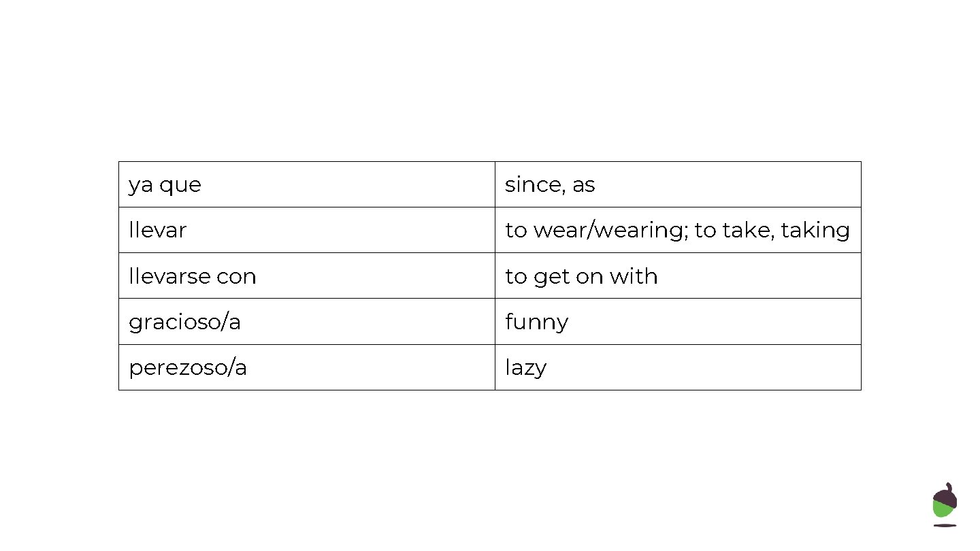Click the 'to wear/wearing; to take, taking' cell
The height and width of the screenshot is (551, 980).
click(677, 230)
